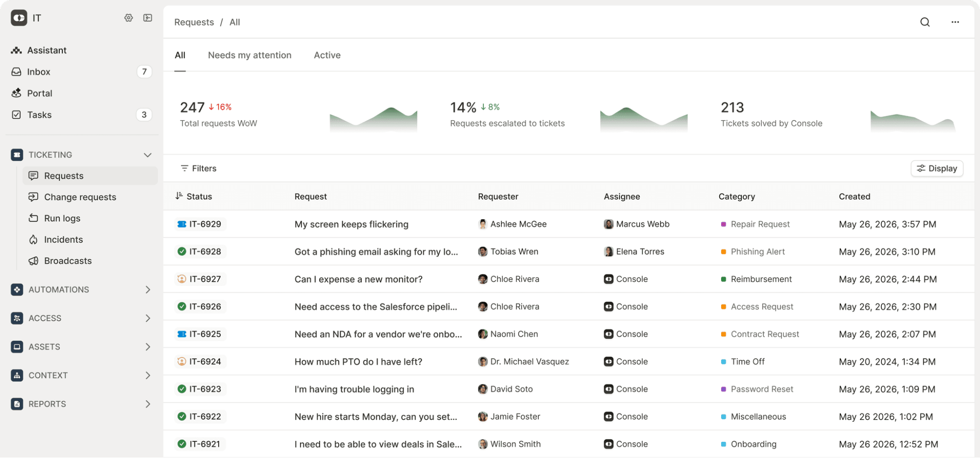980x458 pixels.
Task: Click the IT workspace logo
Action: [19, 18]
